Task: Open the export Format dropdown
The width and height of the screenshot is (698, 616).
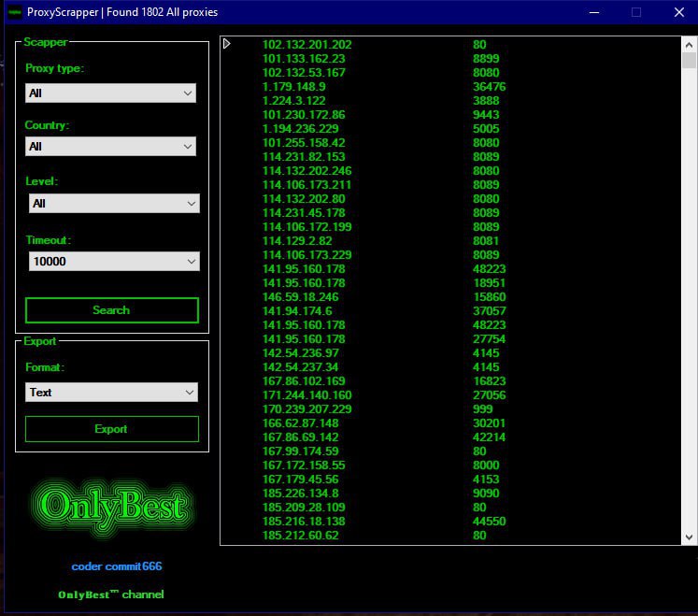Action: click(x=110, y=393)
